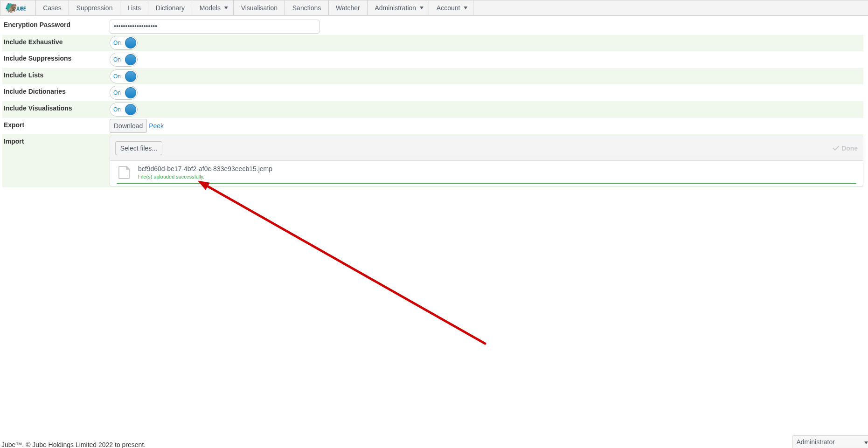Image resolution: width=868 pixels, height=448 pixels.
Task: Toggle Include Dictionaries switch
Action: point(124,93)
